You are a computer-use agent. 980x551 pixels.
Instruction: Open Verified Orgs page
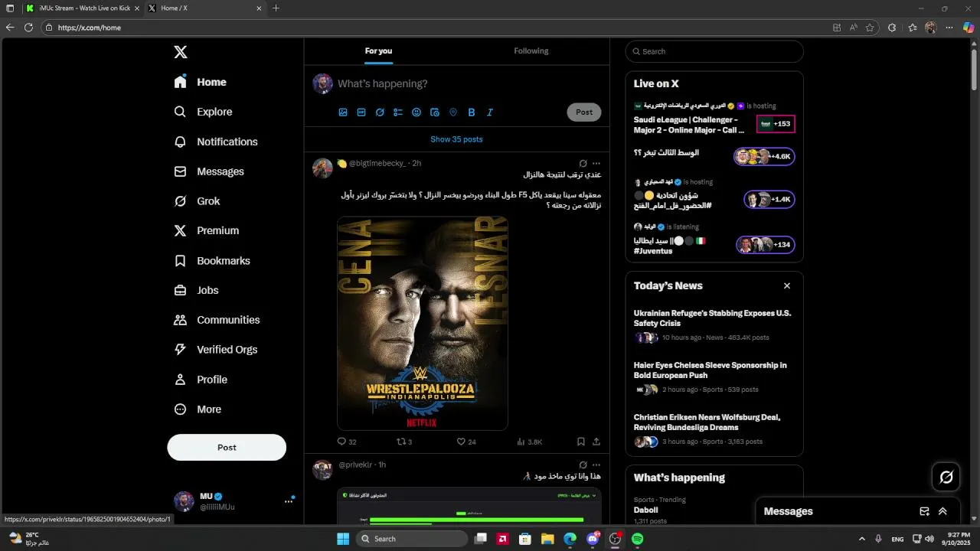[x=216, y=349]
